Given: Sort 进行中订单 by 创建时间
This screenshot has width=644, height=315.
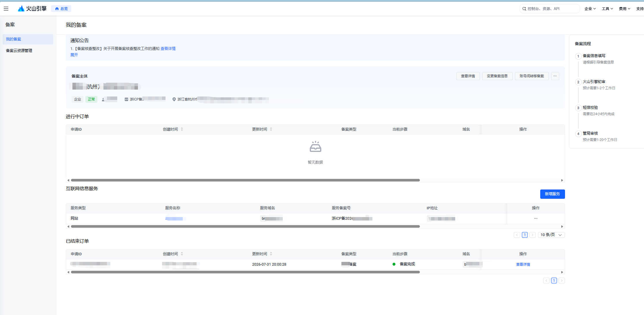Looking at the screenshot, I should [182, 129].
